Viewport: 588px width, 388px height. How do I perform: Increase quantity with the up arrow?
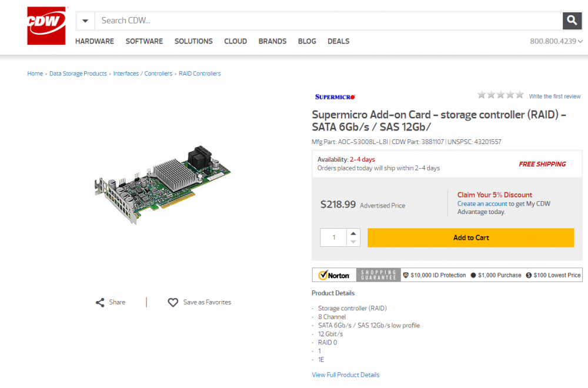(353, 233)
